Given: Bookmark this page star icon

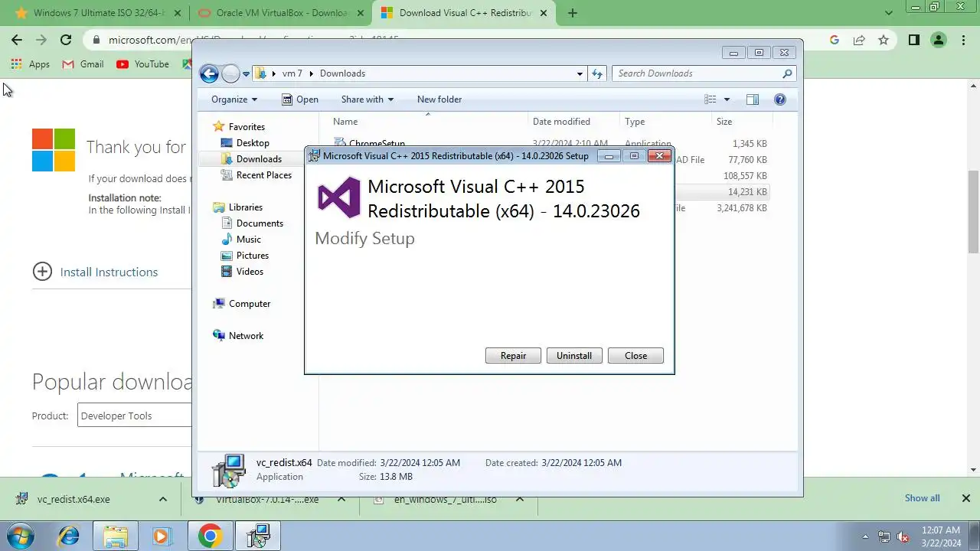Looking at the screenshot, I should [884, 40].
